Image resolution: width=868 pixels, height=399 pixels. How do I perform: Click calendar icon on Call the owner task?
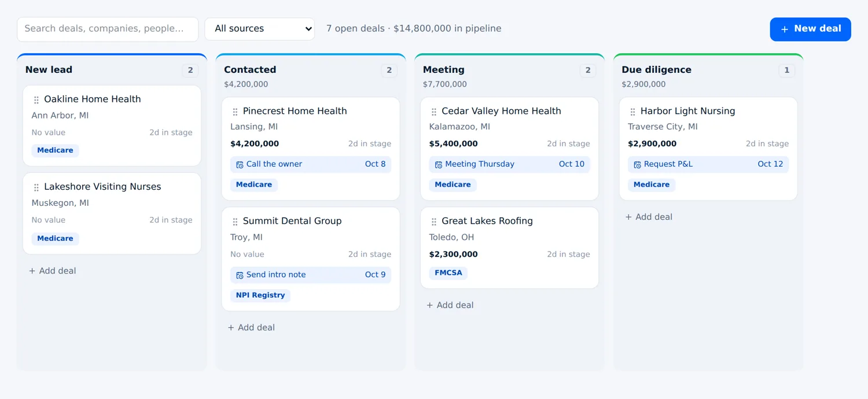click(240, 165)
